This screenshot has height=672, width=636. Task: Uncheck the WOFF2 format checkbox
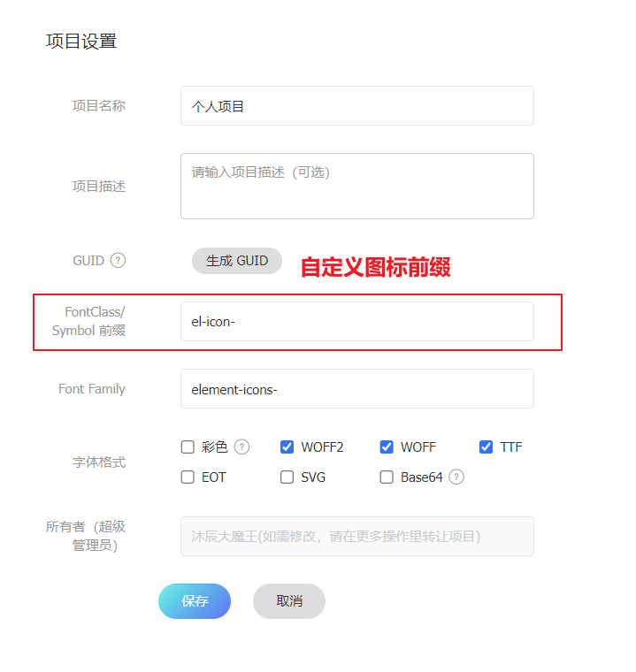(x=287, y=447)
